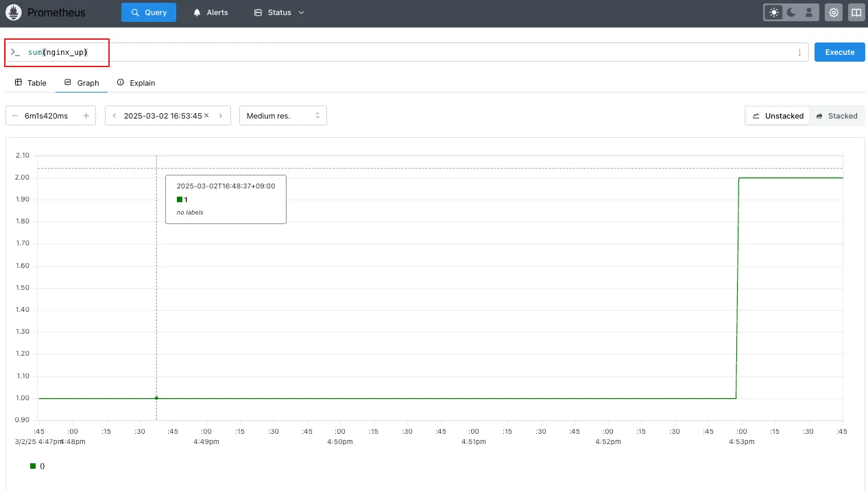Click the 1.00 y-axis label

click(23, 398)
